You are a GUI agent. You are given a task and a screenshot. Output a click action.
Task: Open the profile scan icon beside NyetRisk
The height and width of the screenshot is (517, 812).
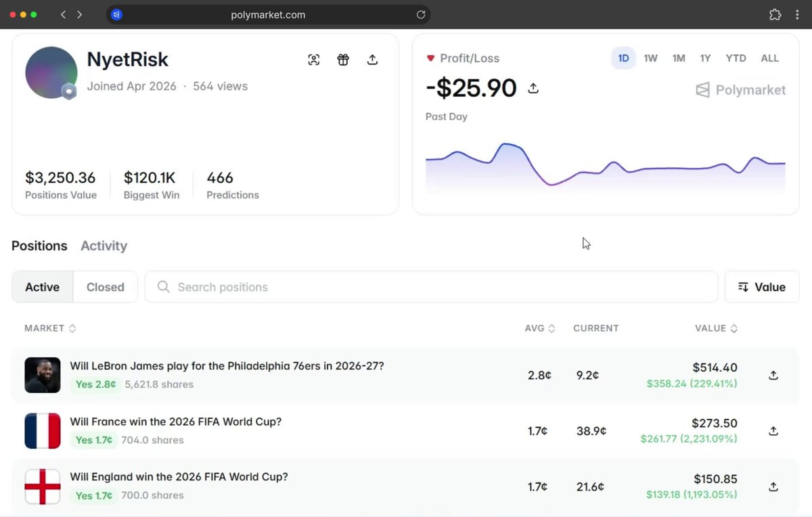[x=314, y=60]
